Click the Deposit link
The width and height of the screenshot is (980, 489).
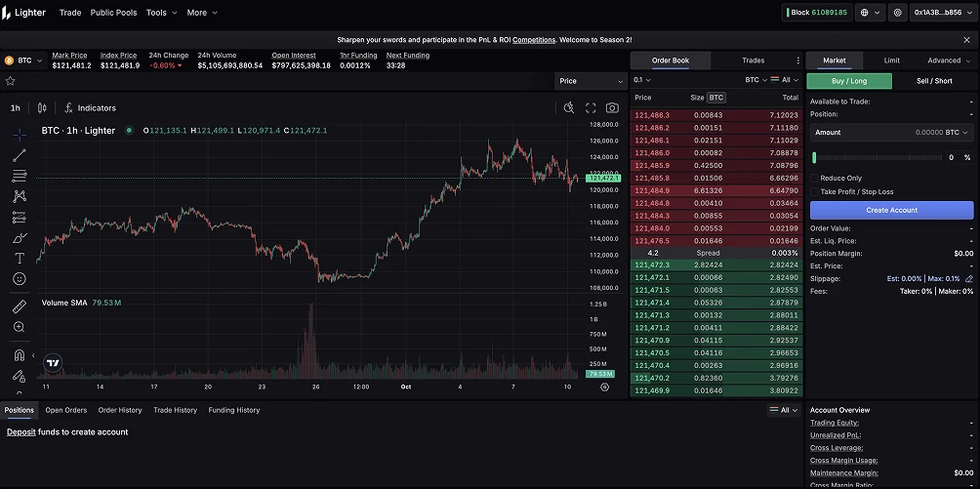21,432
